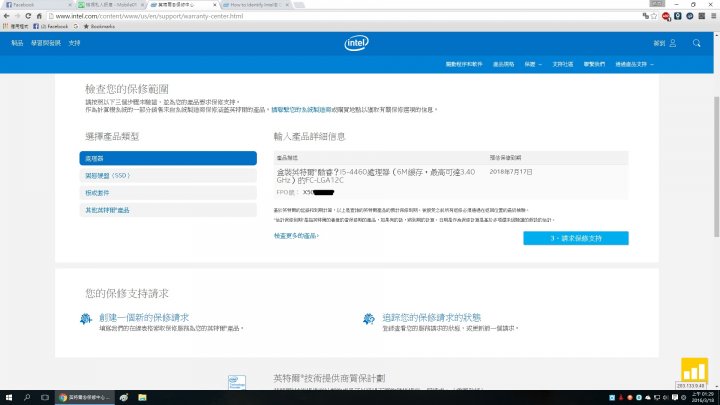Screen dimensions: 720x405
Task: Click the translate icon in the address bar
Action: tap(646, 16)
